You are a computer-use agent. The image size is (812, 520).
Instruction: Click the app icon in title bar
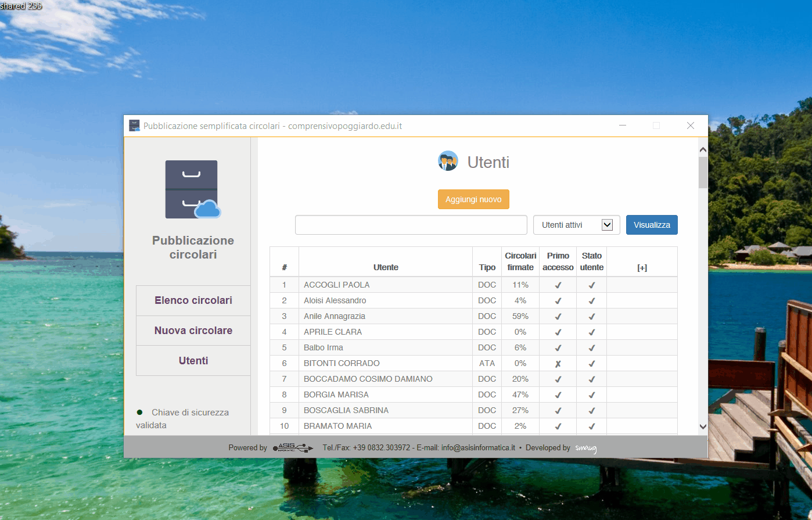pos(134,125)
